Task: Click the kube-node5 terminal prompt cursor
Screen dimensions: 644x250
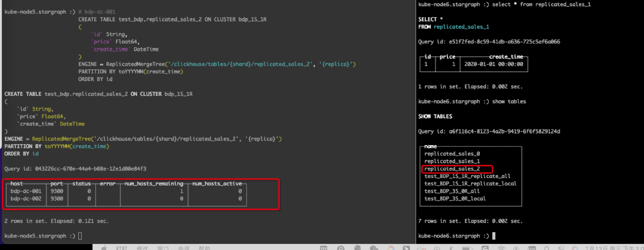Action: pos(80,236)
